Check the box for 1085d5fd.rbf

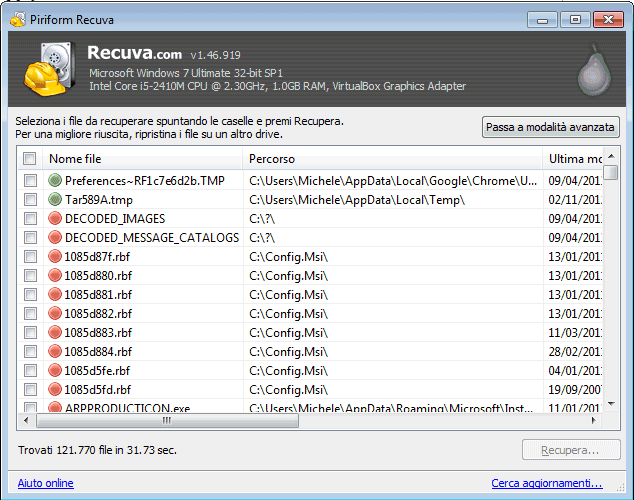click(30, 389)
